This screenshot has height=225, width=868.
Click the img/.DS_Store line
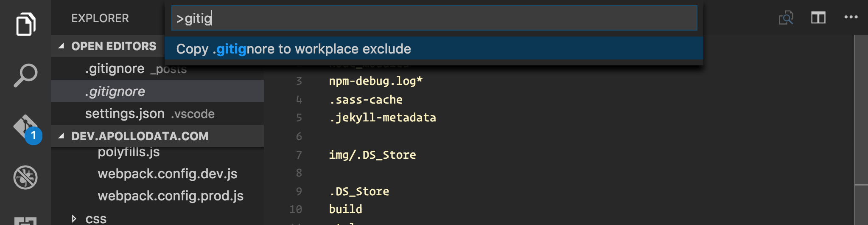372,155
